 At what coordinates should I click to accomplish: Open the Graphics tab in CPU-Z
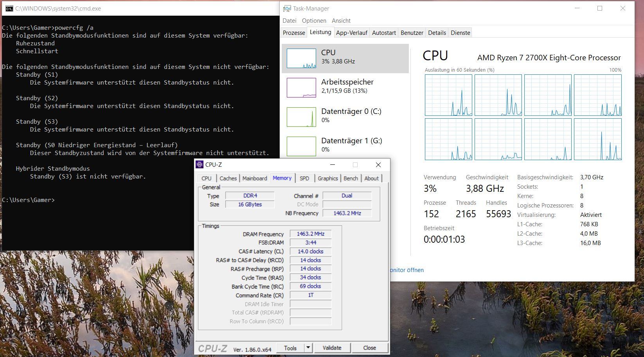328,178
